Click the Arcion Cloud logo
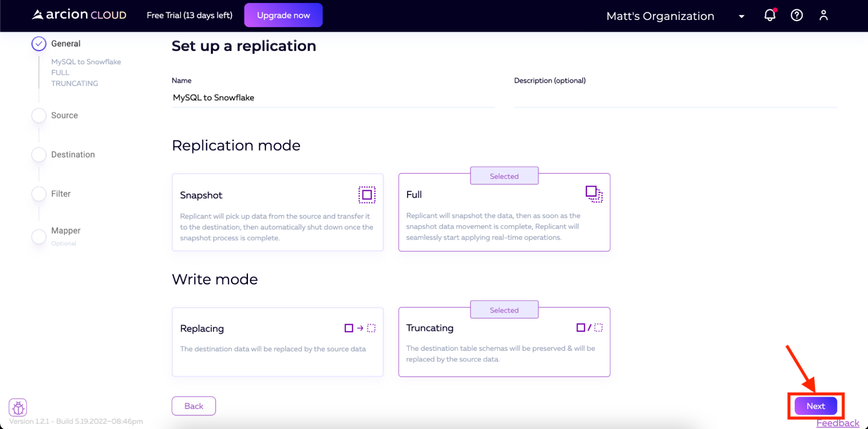The width and height of the screenshot is (868, 429). [79, 15]
